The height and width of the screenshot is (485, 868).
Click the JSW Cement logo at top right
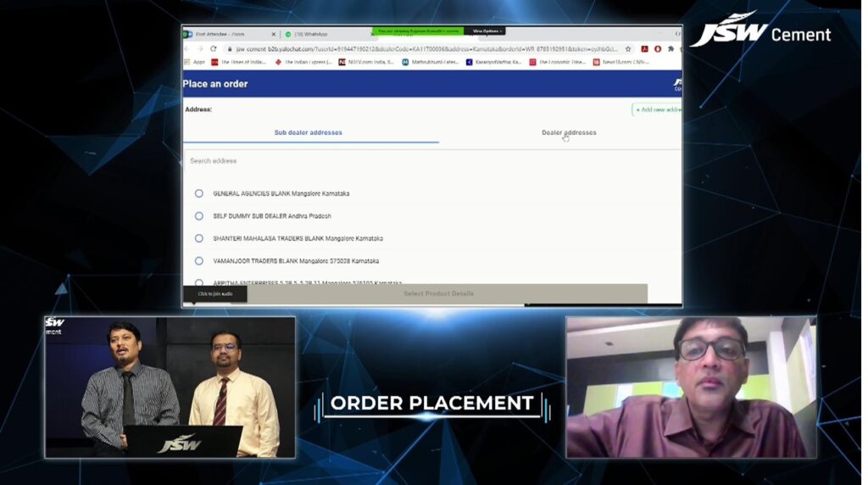(x=761, y=31)
